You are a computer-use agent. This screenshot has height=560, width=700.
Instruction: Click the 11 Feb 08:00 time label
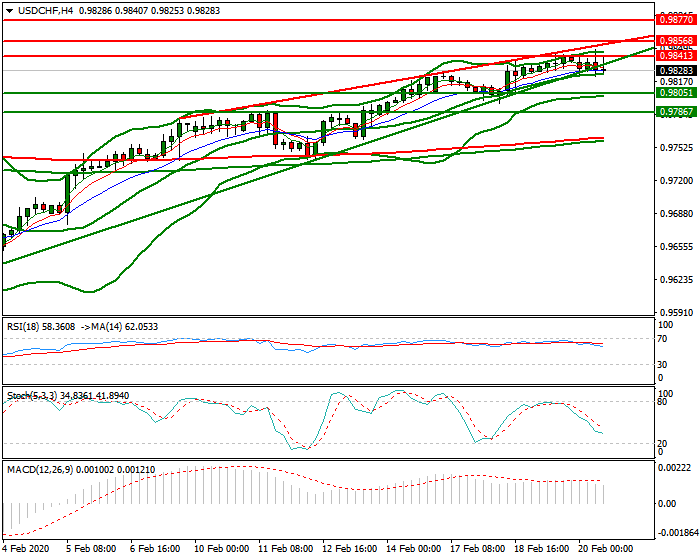(x=286, y=549)
